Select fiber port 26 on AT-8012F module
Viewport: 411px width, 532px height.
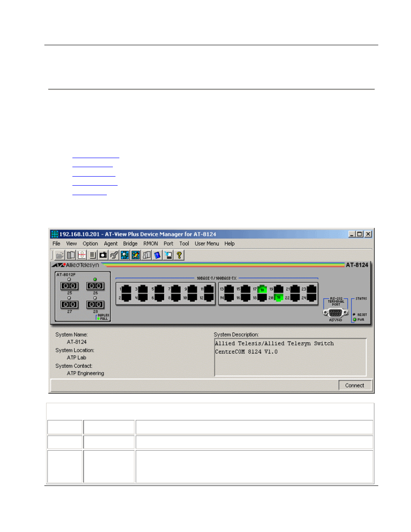pyautogui.click(x=95, y=286)
